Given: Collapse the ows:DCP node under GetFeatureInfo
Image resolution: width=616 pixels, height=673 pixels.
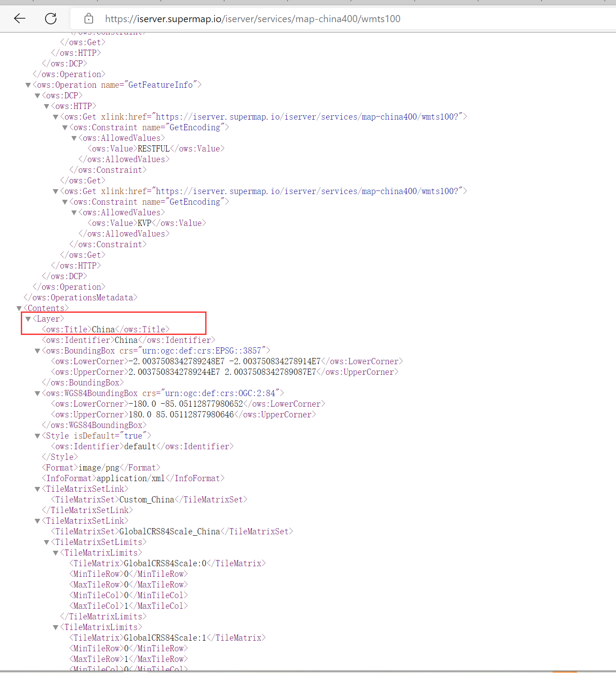Looking at the screenshot, I should (38, 96).
